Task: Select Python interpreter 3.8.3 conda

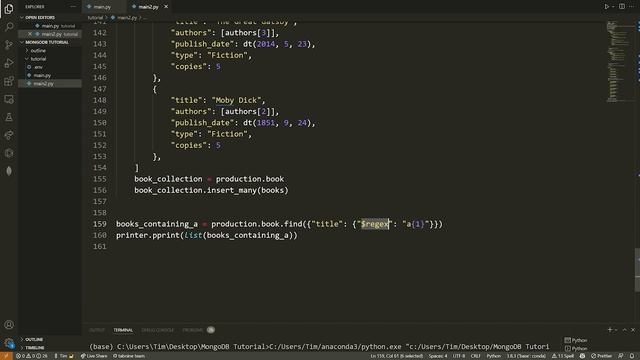Action: (526, 356)
